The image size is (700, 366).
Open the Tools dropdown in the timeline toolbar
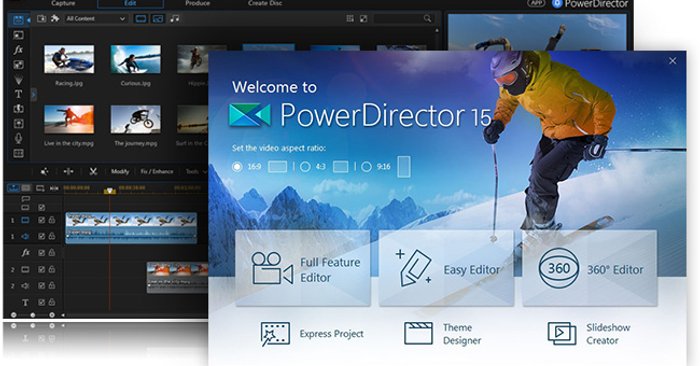click(x=196, y=171)
